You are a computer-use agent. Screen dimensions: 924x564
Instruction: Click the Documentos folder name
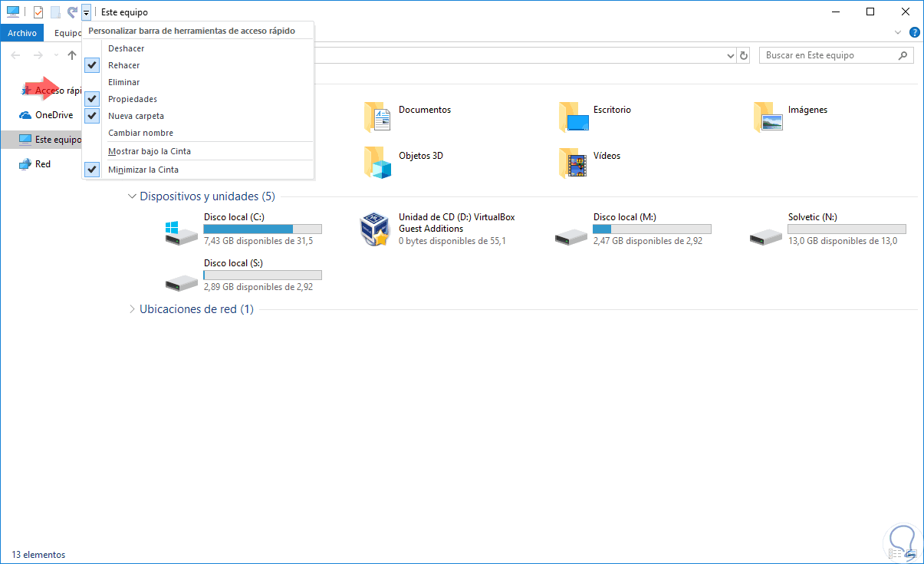425,110
